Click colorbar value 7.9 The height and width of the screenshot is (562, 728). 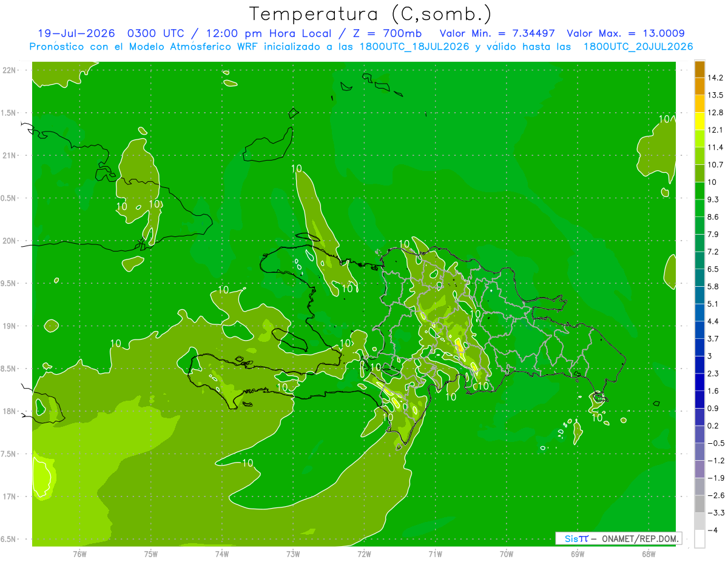(x=713, y=234)
